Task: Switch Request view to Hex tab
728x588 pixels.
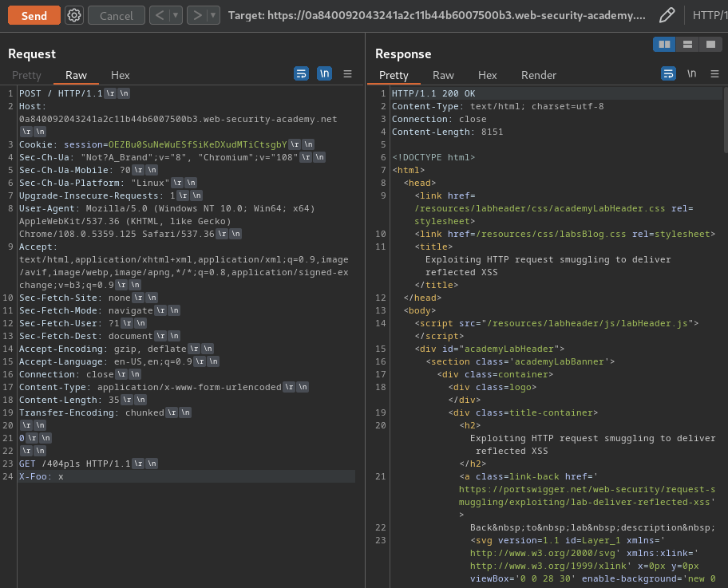Action: tap(121, 75)
